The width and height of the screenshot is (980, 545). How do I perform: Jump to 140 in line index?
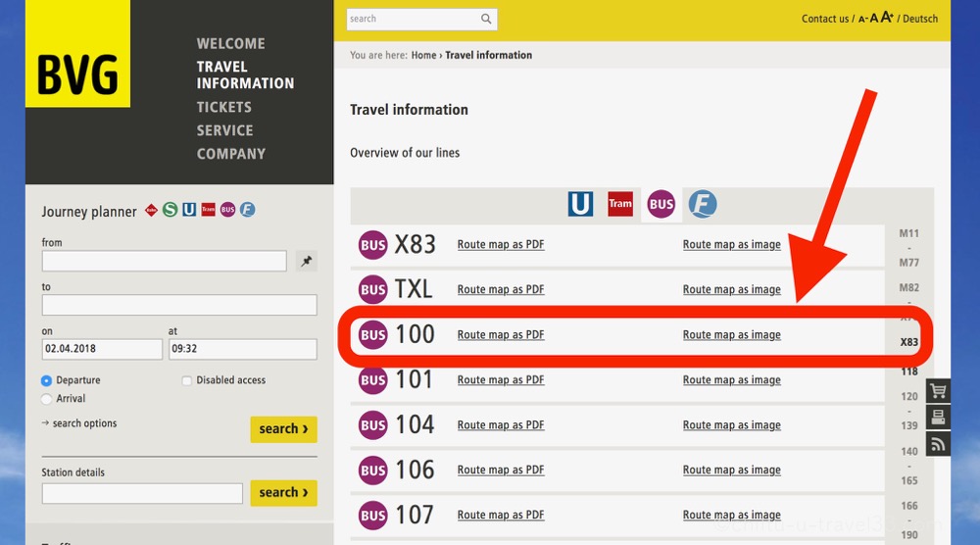[909, 451]
